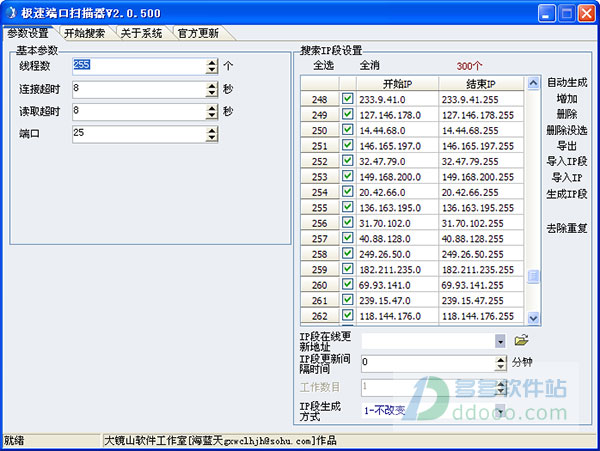Uncheck row 251 checkbox
The image size is (600, 451).
pyautogui.click(x=347, y=145)
